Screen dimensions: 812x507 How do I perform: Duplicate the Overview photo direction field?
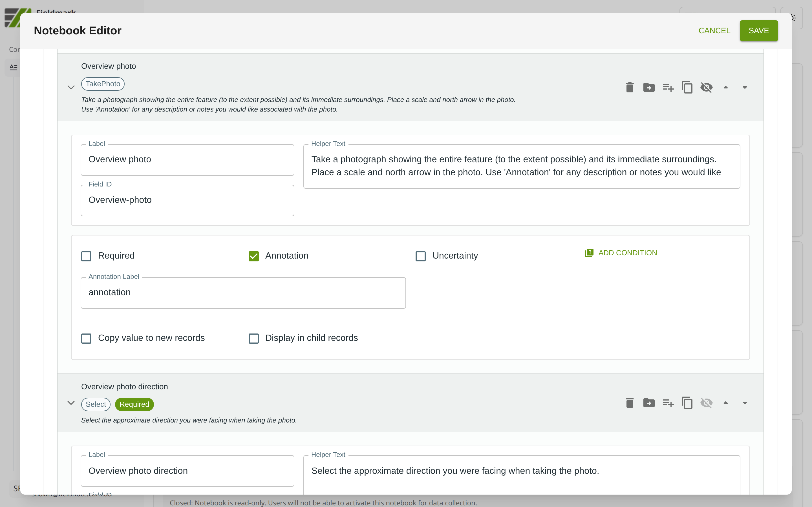687,403
